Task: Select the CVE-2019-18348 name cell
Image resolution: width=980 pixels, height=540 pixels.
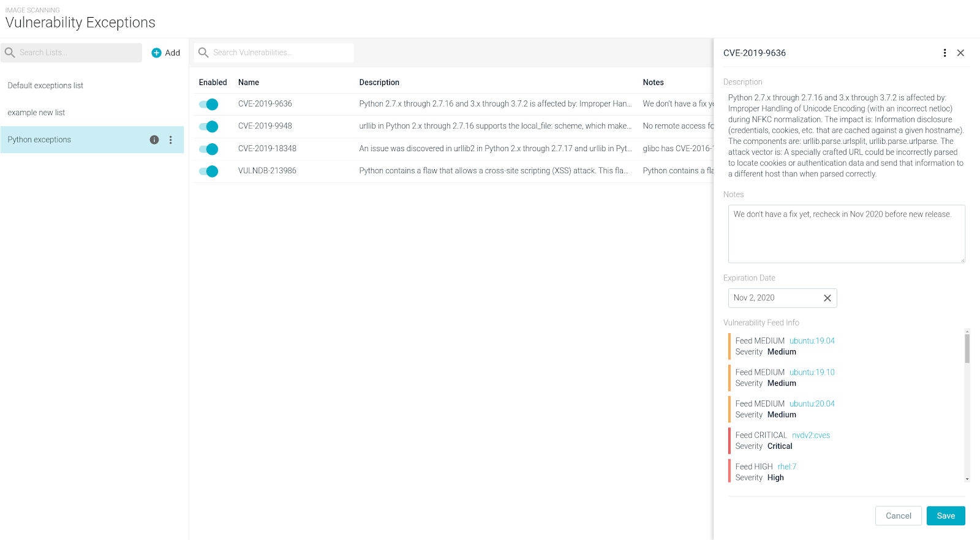Action: (267, 149)
